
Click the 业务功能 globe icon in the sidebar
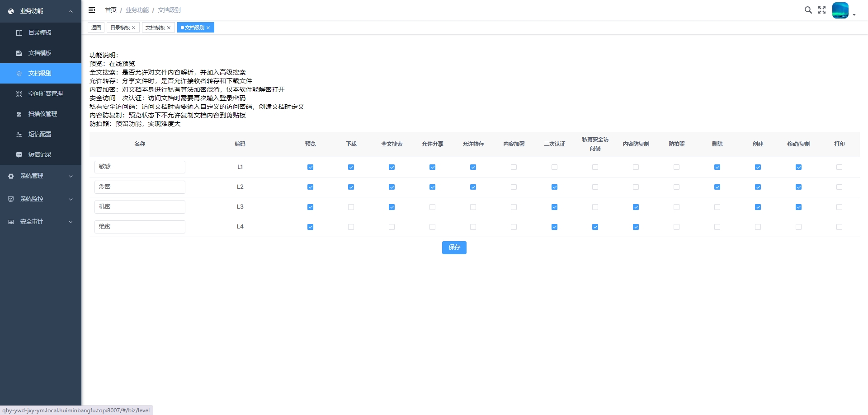11,11
